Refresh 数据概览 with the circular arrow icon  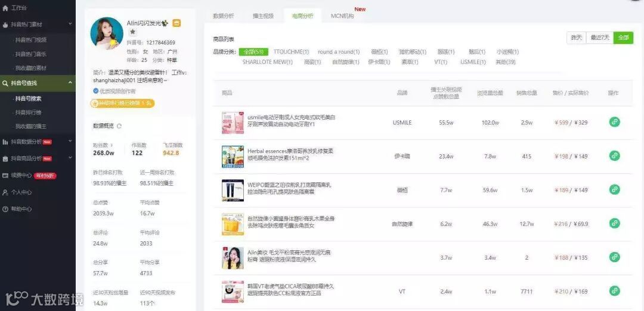tap(119, 126)
